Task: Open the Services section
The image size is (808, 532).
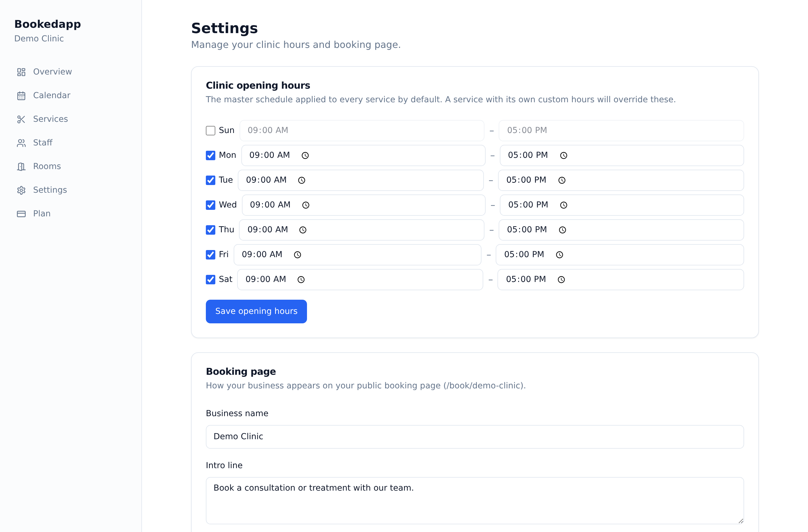Action: (71, 119)
